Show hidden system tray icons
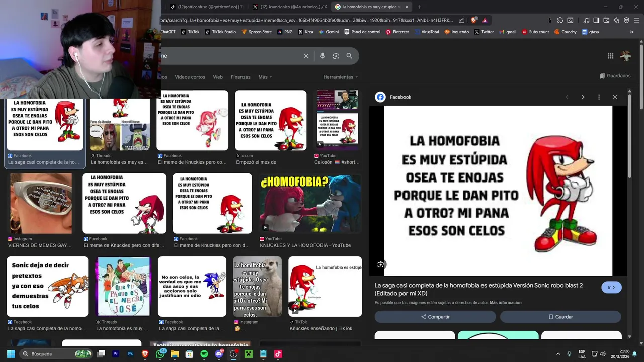Image resolution: width=644 pixels, height=362 pixels. [x=558, y=354]
